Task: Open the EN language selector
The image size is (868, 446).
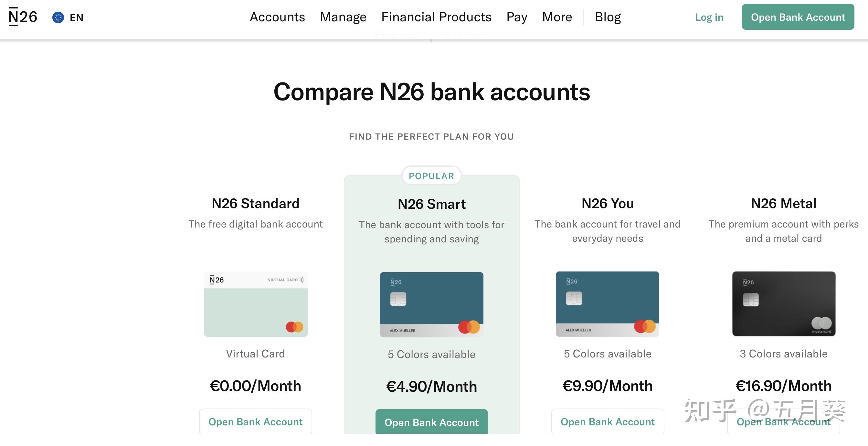Action: click(76, 17)
